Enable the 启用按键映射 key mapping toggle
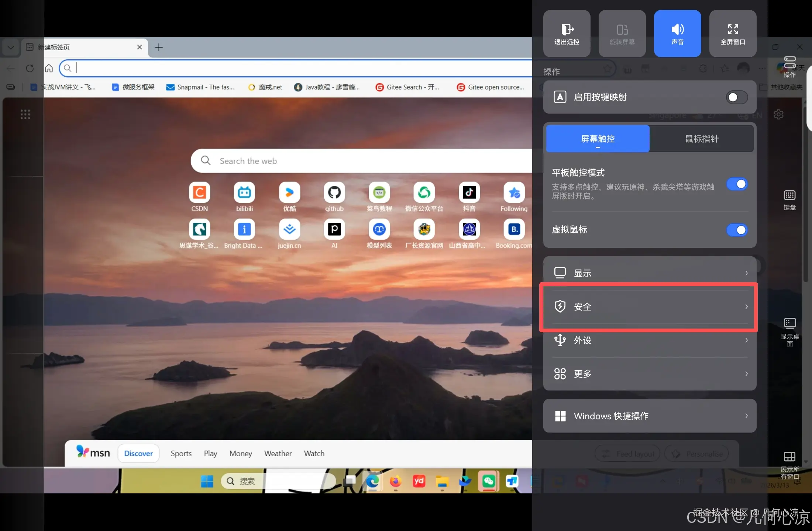 pyautogui.click(x=737, y=97)
